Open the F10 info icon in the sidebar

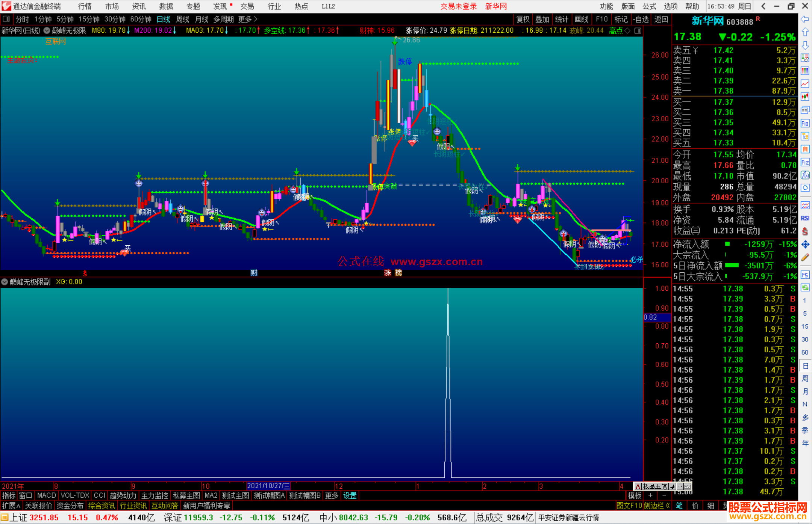click(x=805, y=123)
